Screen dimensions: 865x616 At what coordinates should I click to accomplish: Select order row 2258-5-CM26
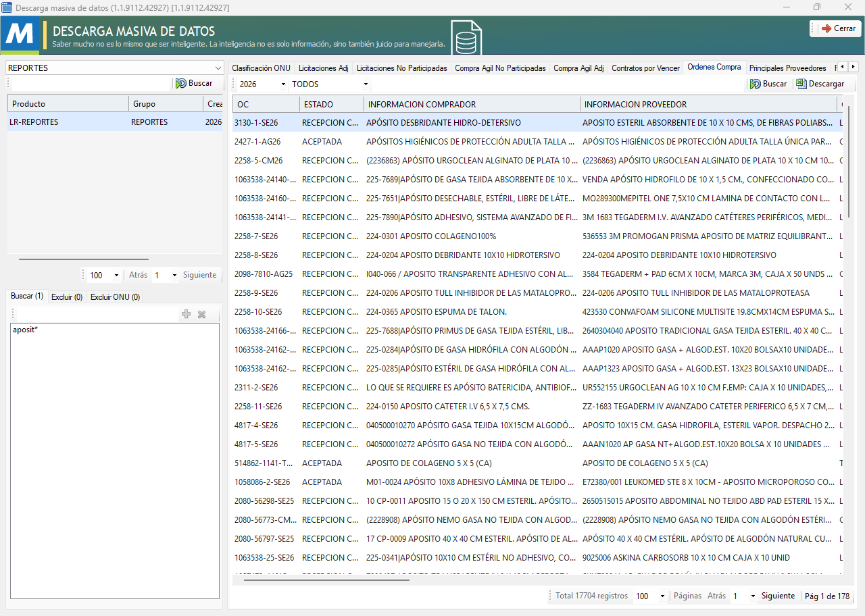click(537, 161)
